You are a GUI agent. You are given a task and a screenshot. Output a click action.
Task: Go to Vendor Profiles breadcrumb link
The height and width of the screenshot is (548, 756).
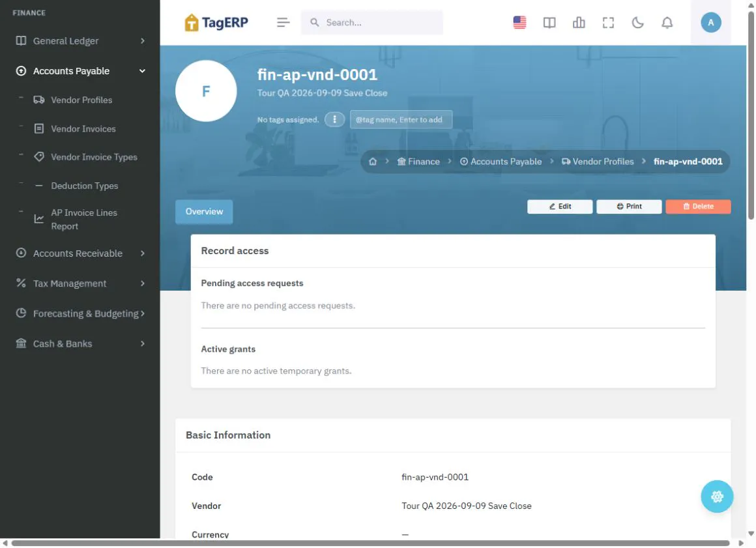point(598,162)
